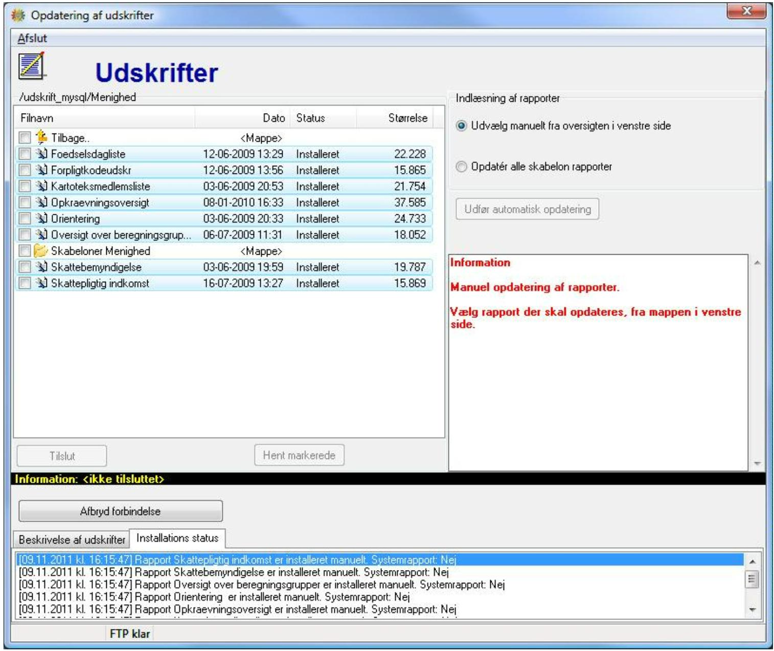
Task: Check the Forpligtkodeudskr checkbox
Action: pos(24,170)
